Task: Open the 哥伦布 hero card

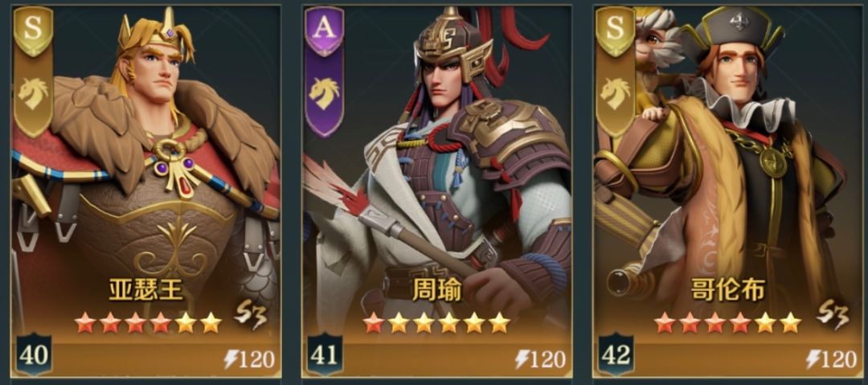Action: pyautogui.click(x=727, y=191)
